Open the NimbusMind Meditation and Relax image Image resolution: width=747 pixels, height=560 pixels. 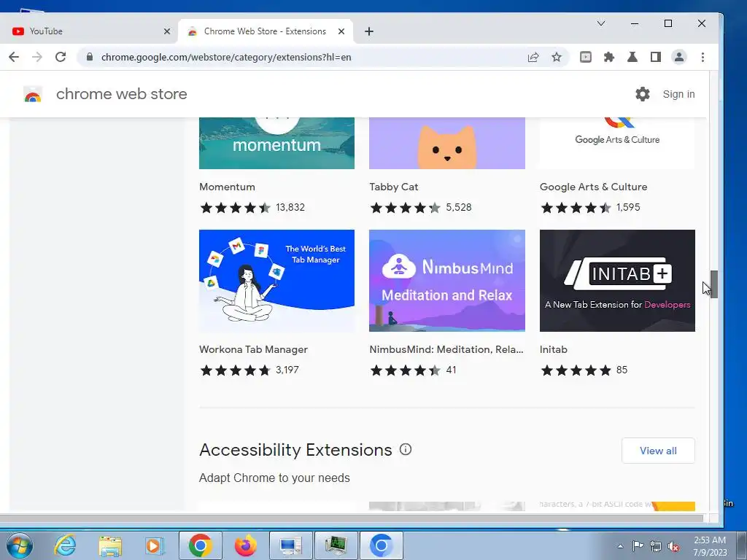tap(447, 281)
